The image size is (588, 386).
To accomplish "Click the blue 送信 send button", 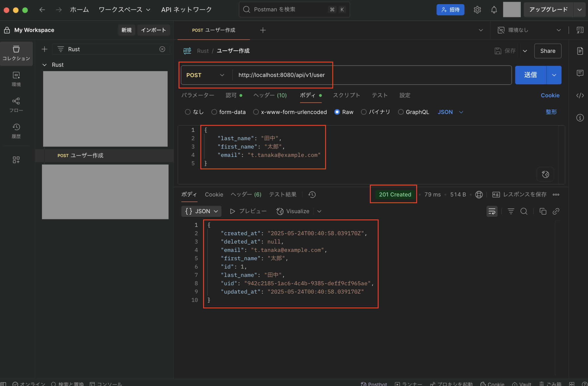I will pos(530,75).
